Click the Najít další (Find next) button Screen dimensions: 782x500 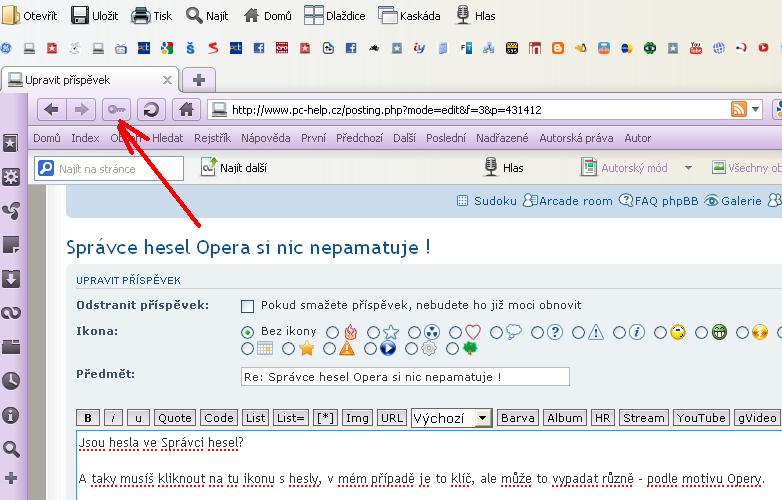point(233,168)
